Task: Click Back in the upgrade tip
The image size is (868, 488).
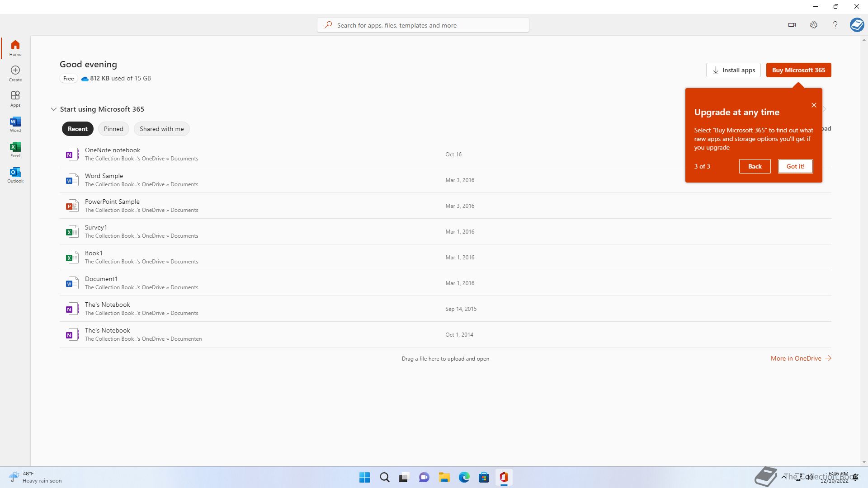Action: point(755,166)
